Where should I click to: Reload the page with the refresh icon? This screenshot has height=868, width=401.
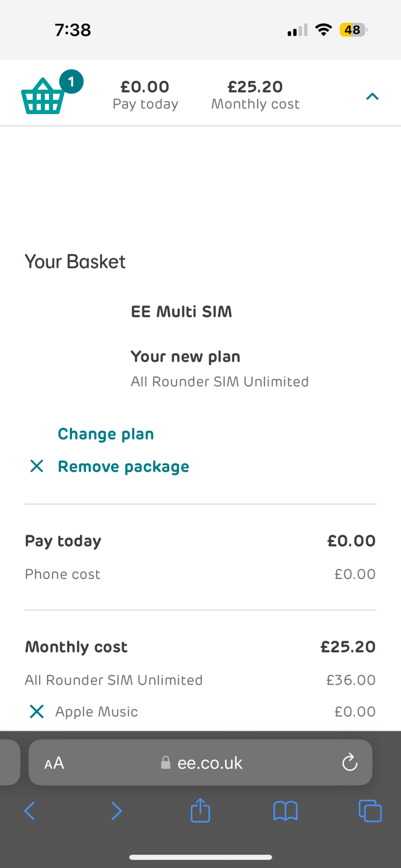pos(349,763)
